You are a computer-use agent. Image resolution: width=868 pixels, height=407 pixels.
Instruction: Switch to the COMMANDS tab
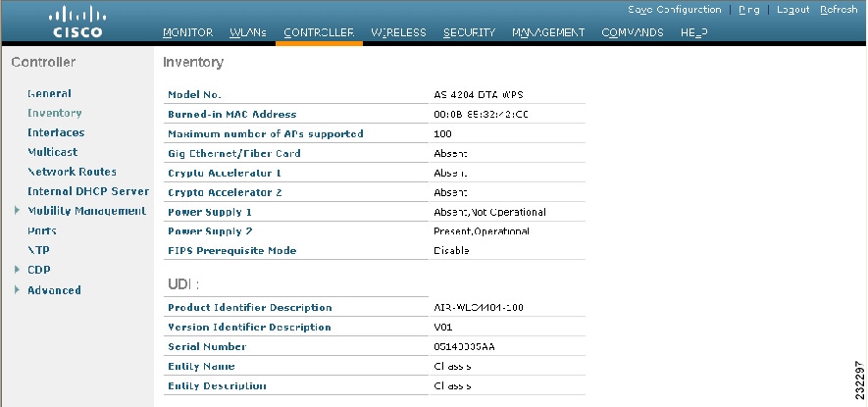pyautogui.click(x=633, y=32)
